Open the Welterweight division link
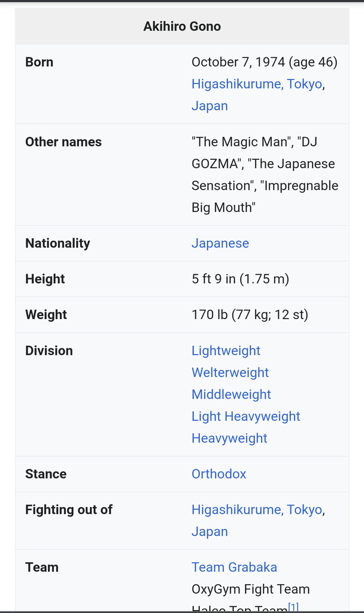This screenshot has height=613, width=364. click(230, 372)
